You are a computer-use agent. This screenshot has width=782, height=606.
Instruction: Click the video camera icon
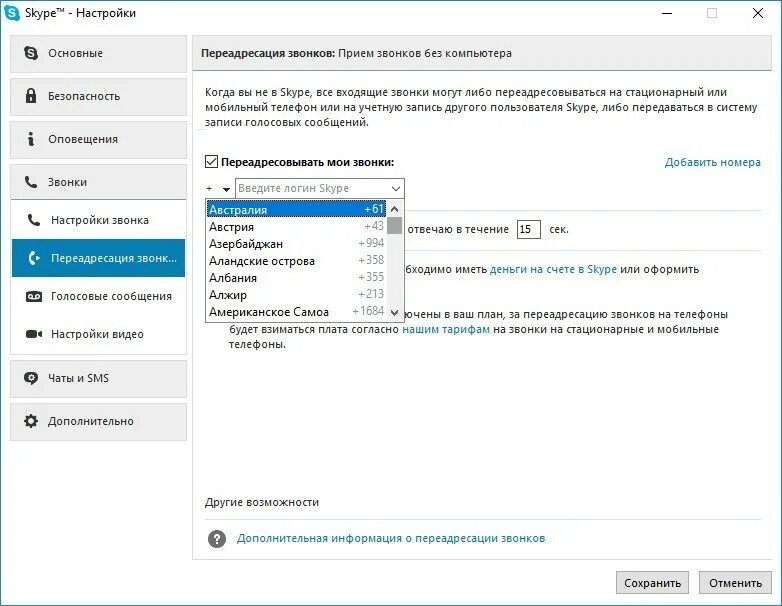pos(34,334)
